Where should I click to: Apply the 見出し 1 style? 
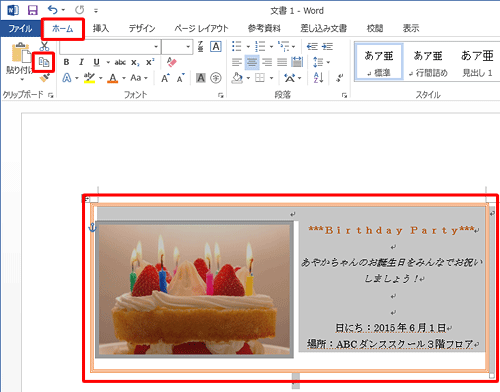click(477, 62)
